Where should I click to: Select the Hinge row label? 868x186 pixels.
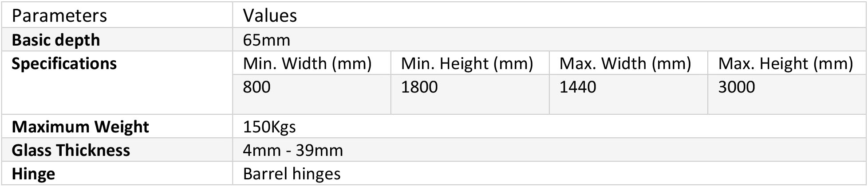coord(33,174)
